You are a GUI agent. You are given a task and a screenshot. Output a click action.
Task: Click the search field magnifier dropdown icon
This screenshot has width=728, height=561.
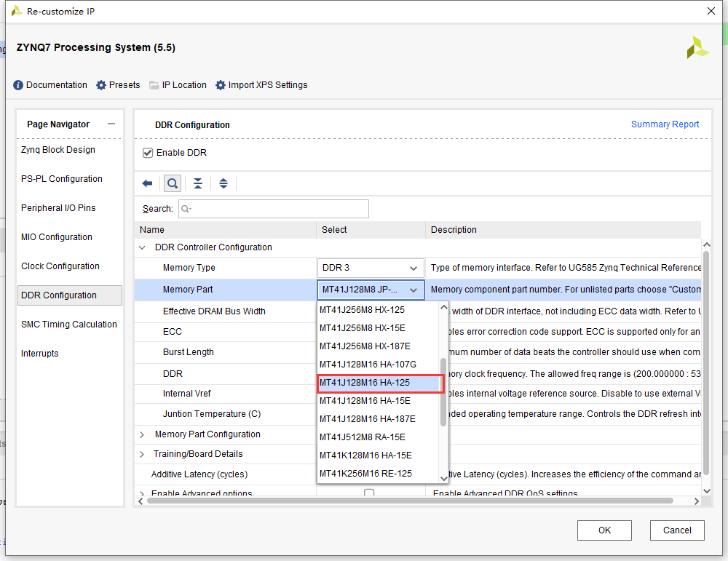point(186,209)
